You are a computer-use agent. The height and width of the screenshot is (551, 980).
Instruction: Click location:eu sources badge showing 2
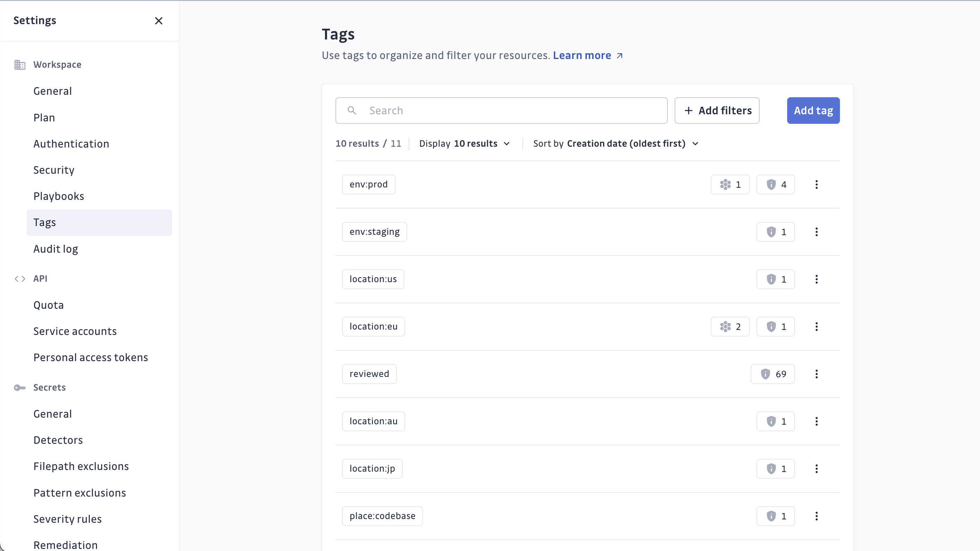coord(730,327)
